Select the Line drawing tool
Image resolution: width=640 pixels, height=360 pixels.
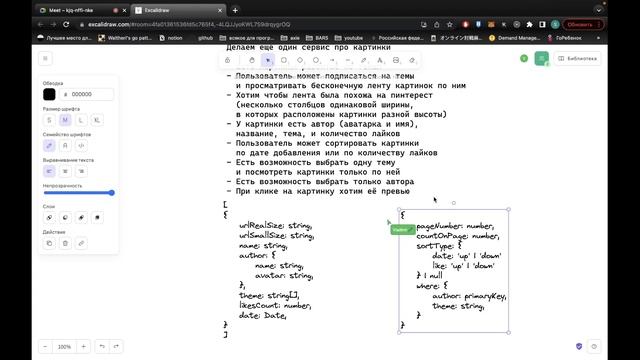pos(348,60)
